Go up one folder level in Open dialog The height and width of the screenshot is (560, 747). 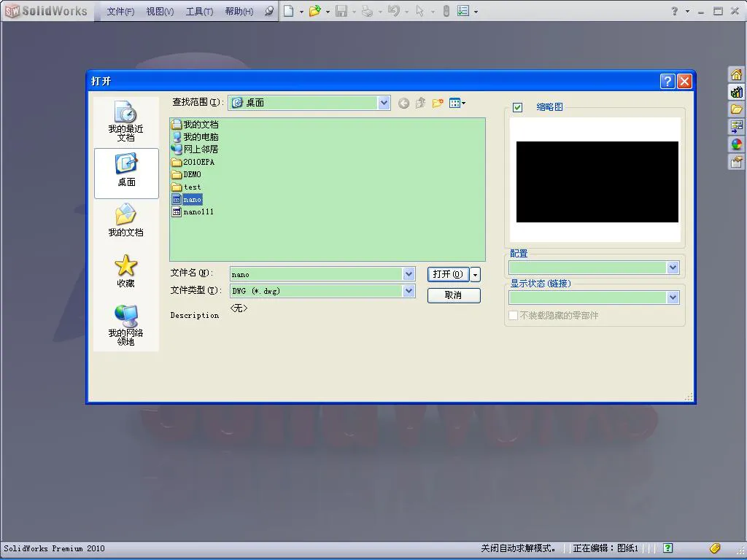tap(420, 103)
